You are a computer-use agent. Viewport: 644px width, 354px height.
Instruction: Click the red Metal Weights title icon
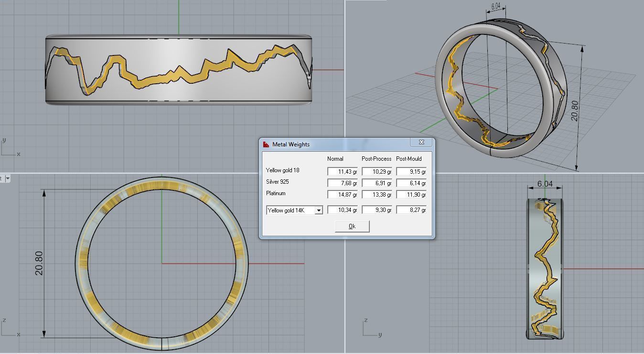point(266,144)
